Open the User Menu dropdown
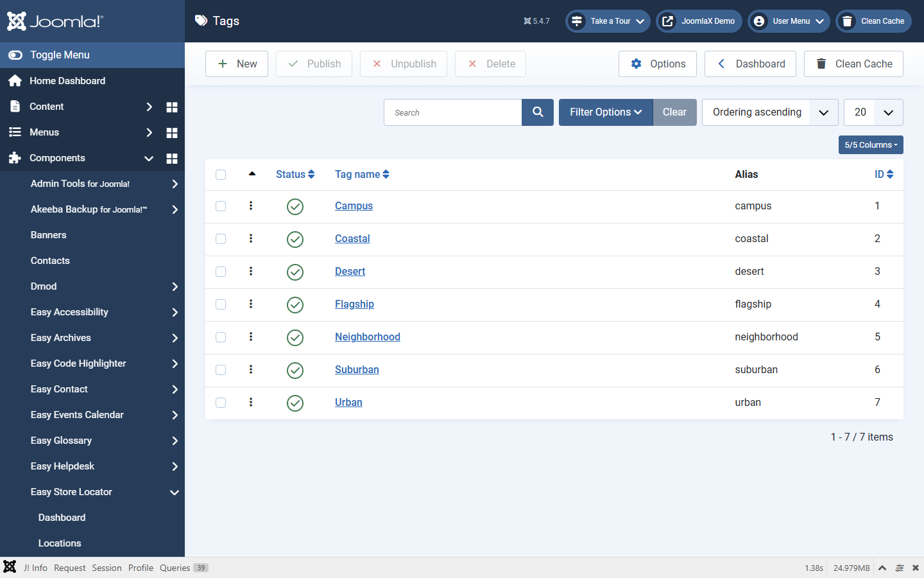The height and width of the screenshot is (578, 924). tap(789, 21)
